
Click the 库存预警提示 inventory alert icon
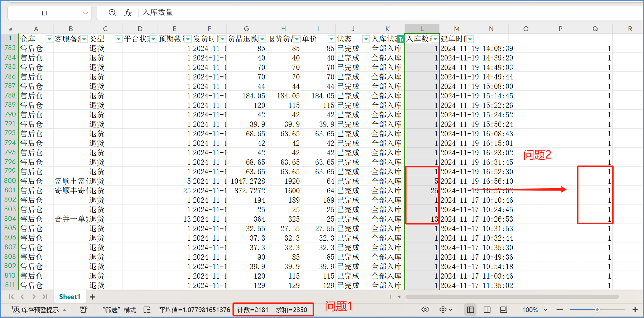[x=16, y=310]
